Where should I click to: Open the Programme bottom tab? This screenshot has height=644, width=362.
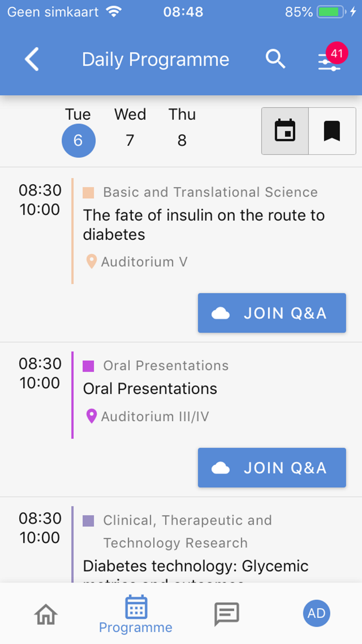(x=135, y=614)
